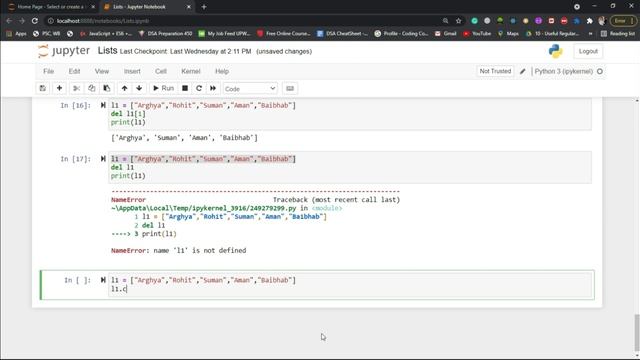Screen dimensions: 640x360
Task: Save the notebook with the floppy icon
Action: coord(42,88)
